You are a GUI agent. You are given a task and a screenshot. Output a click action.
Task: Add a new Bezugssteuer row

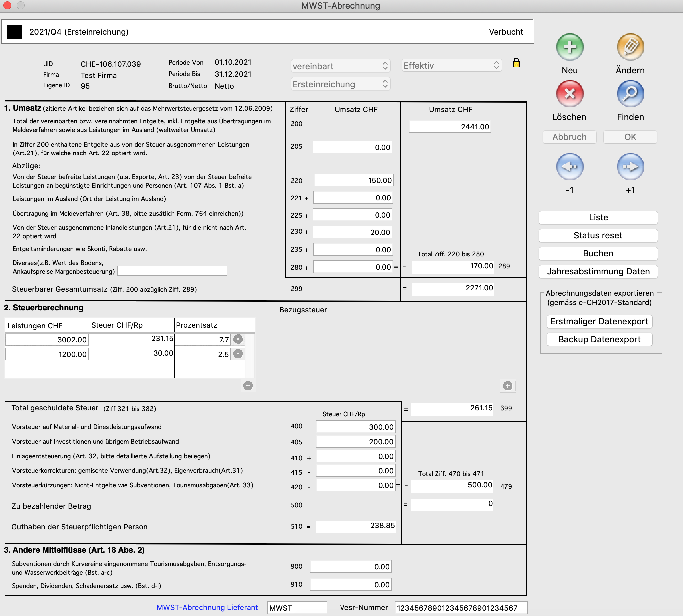pyautogui.click(x=507, y=386)
